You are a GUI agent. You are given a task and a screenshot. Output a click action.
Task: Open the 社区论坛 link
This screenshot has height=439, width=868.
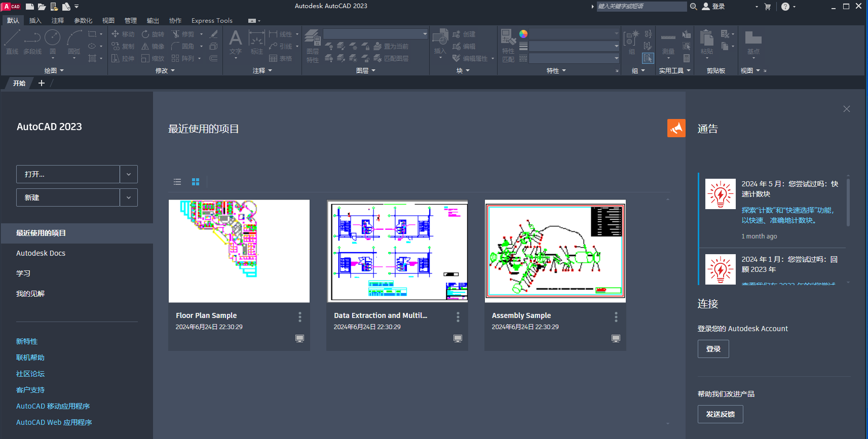[x=30, y=374]
